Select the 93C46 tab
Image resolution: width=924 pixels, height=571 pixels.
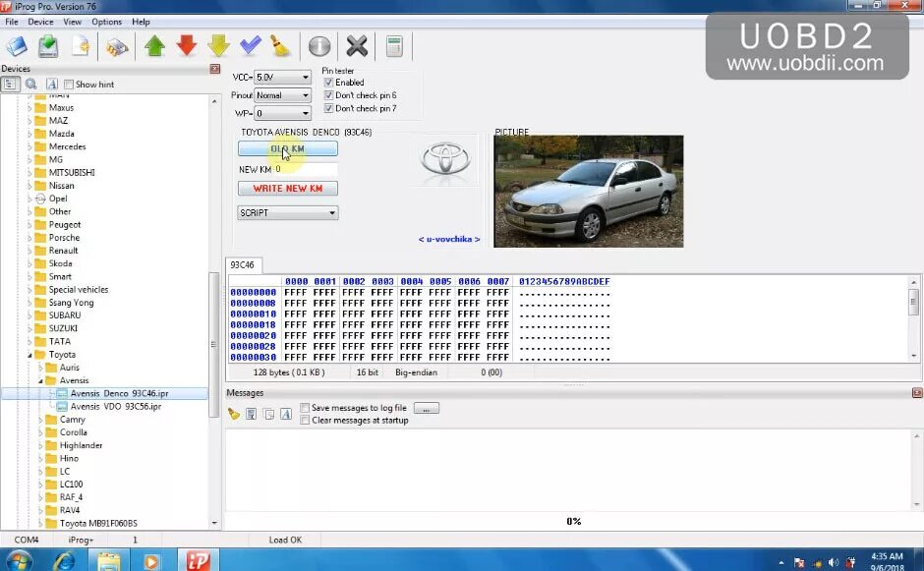[242, 265]
